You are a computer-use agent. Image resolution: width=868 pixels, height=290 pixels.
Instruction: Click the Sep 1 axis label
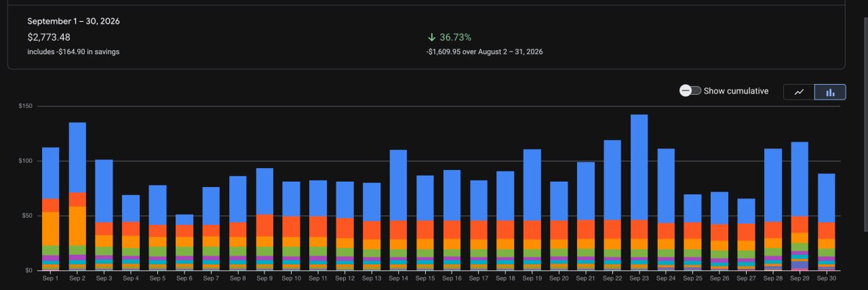click(x=50, y=278)
